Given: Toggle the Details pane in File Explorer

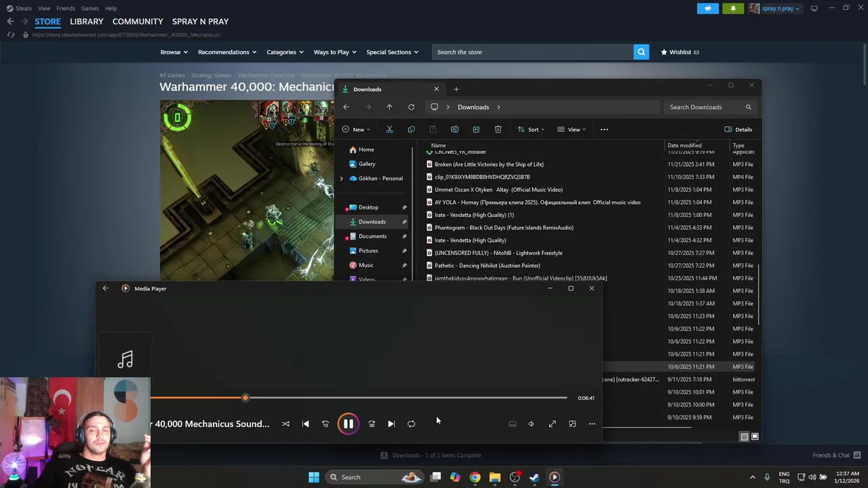Looking at the screenshot, I should click(738, 129).
